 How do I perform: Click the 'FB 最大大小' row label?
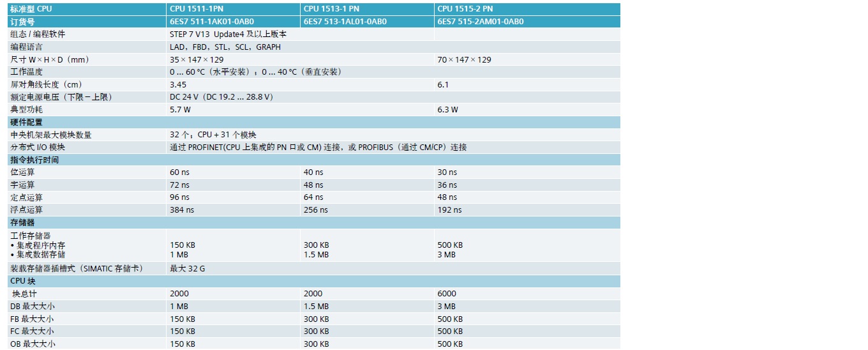tap(32, 319)
